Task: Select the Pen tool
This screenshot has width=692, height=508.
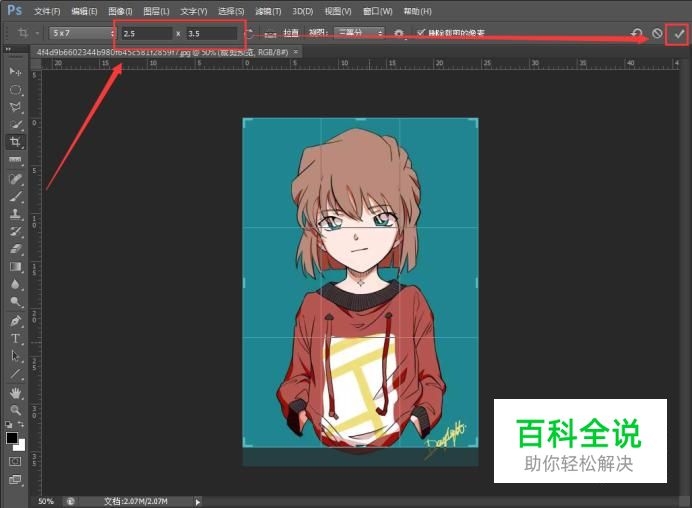Action: (16, 321)
